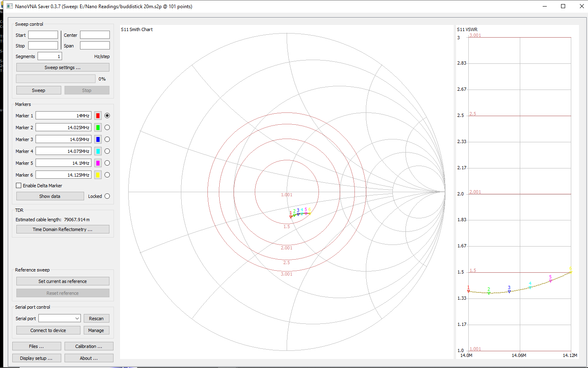Click the Start frequency field
This screenshot has height=368, width=588.
pos(43,35)
